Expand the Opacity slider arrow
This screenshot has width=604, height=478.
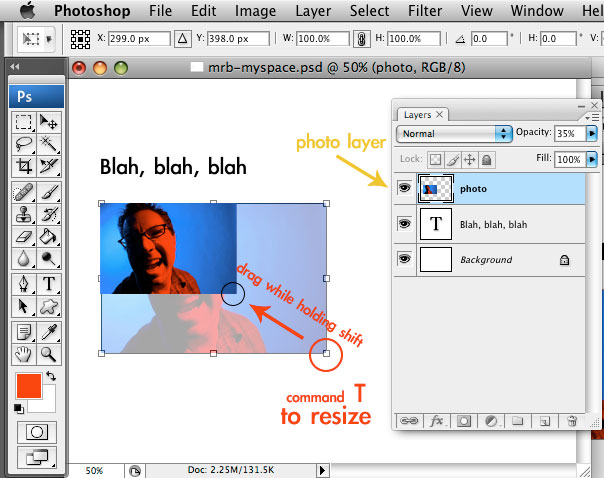point(591,133)
